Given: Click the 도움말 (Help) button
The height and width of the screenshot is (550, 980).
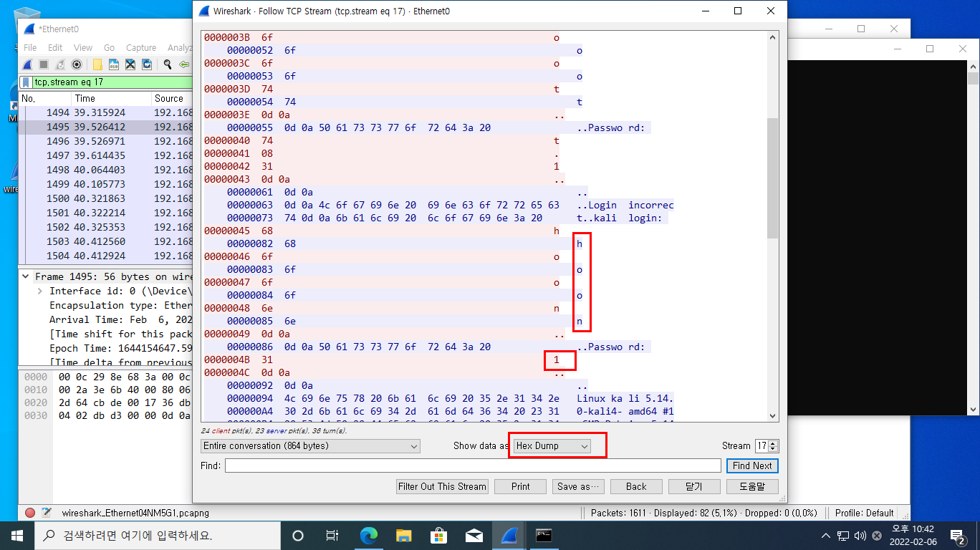Looking at the screenshot, I should (752, 486).
